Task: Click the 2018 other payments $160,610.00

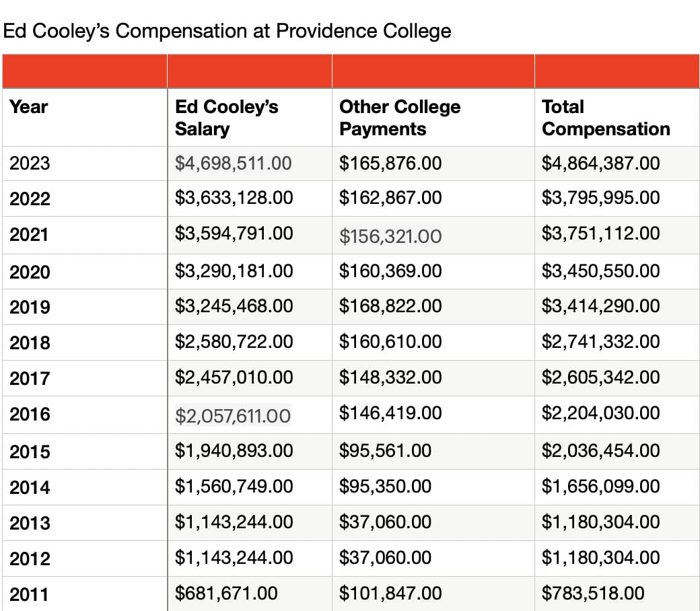Action: pos(390,342)
